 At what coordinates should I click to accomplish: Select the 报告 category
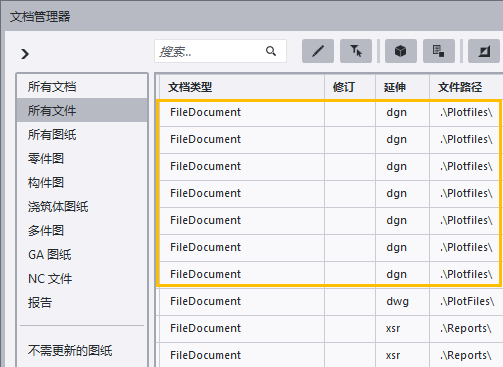[82, 302]
